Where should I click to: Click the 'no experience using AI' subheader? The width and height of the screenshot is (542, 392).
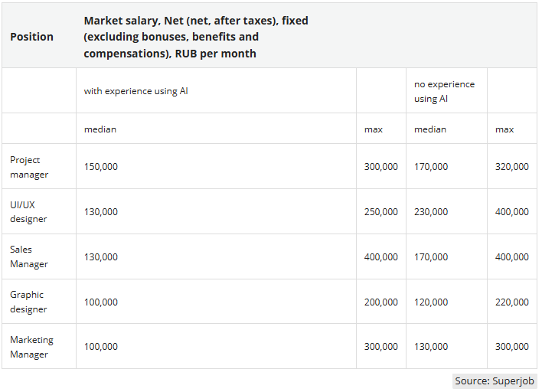pyautogui.click(x=444, y=91)
